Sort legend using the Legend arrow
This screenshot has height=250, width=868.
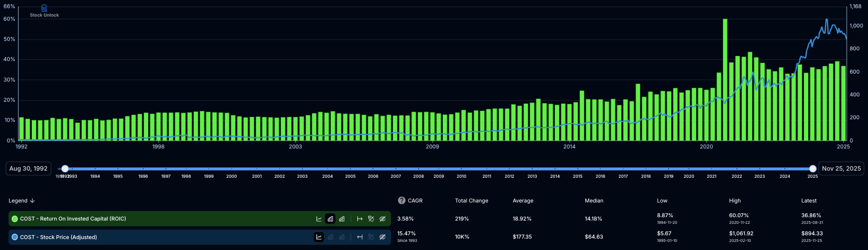(32, 201)
